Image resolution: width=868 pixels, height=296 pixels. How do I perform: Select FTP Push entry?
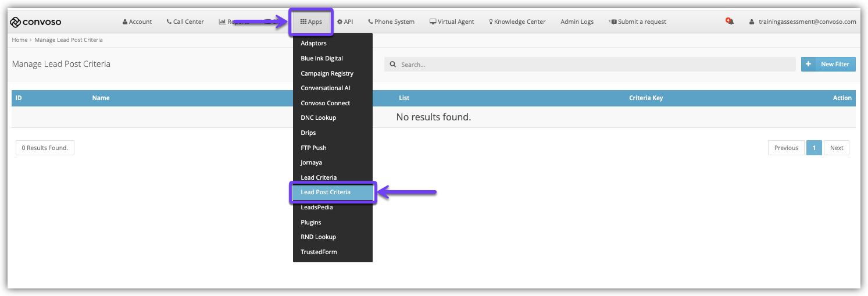333,148
